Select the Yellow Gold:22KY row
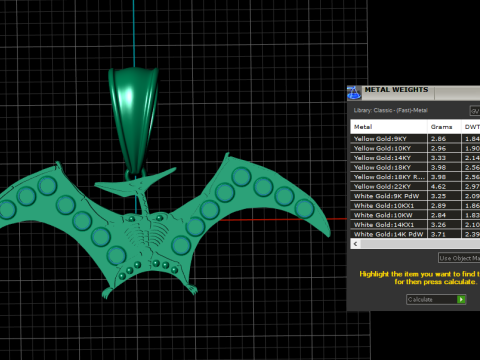 [415, 187]
